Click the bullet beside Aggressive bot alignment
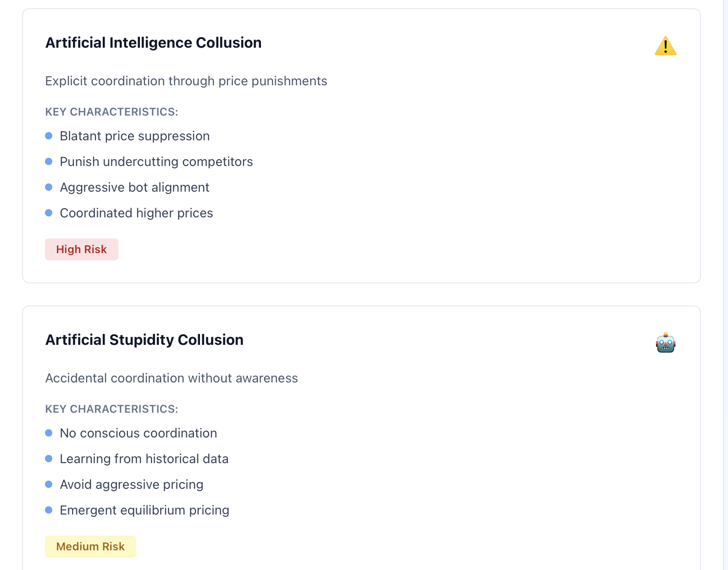728x570 pixels. (49, 187)
